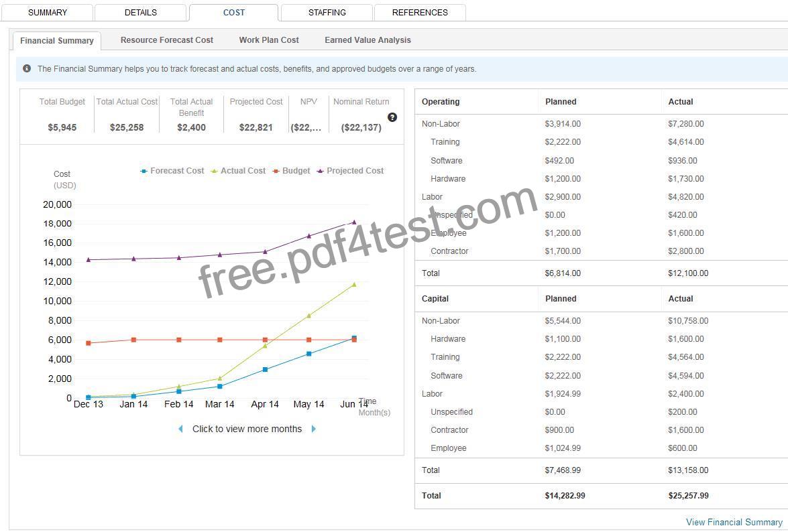This screenshot has width=788, height=532.
Task: Click the "Click to view more months" text
Action: pos(247,429)
